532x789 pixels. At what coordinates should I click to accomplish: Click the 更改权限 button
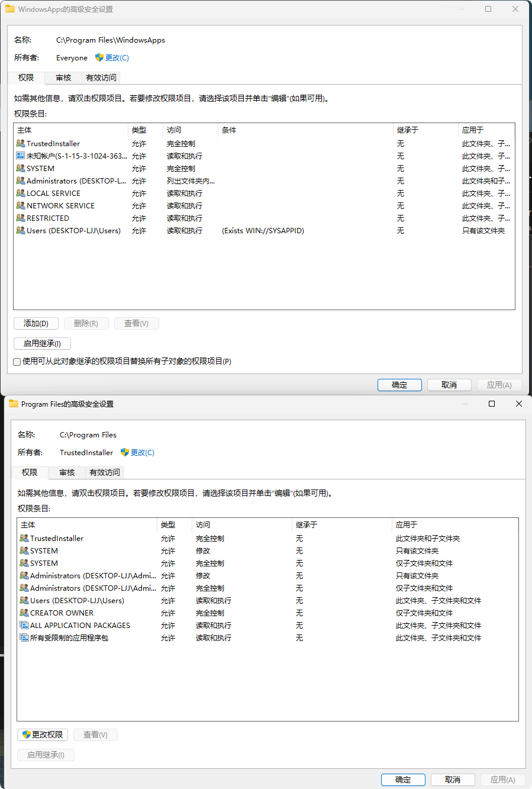(x=43, y=735)
